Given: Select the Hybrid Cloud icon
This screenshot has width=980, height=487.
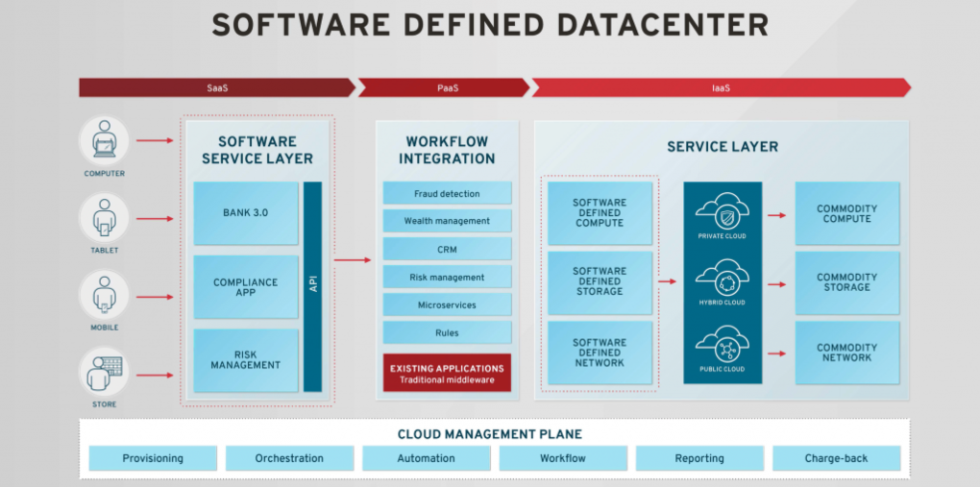Looking at the screenshot, I should click(722, 280).
